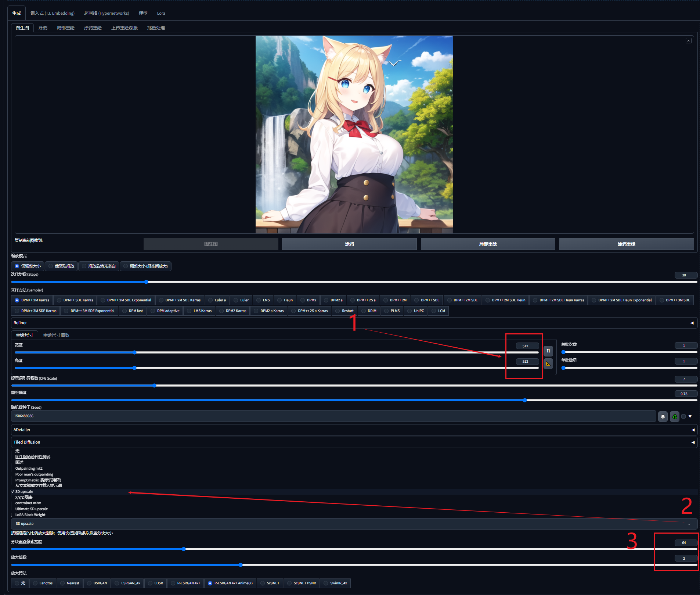Select LCM sampler
Image resolution: width=700 pixels, height=595 pixels.
(x=439, y=311)
